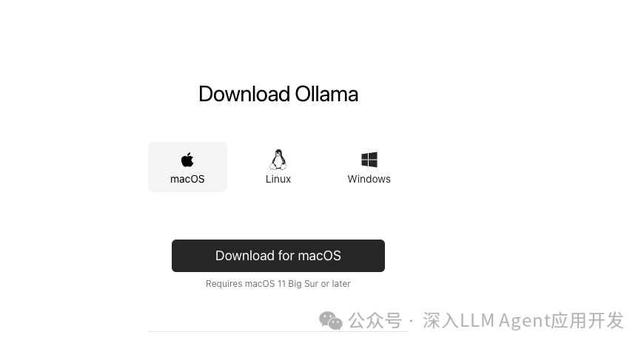Screen dimensions: 644x346
Task: Click the word "macOS" inside the download button
Action: (x=319, y=256)
